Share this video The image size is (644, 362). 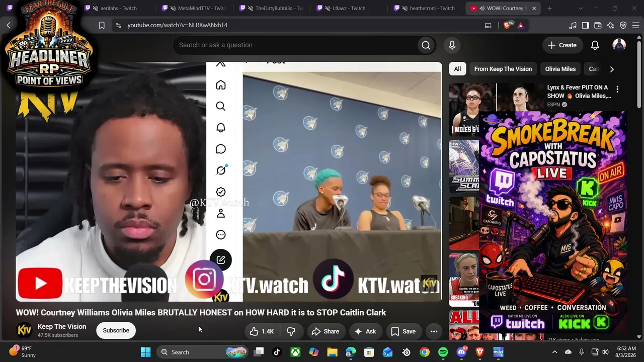coord(326,331)
